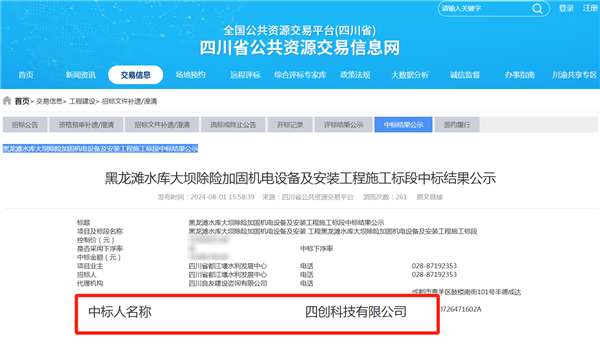This screenshot has width=600, height=360.
Task: Click 全国公共资源交易平台(四川省) header text
Action: click(x=300, y=30)
